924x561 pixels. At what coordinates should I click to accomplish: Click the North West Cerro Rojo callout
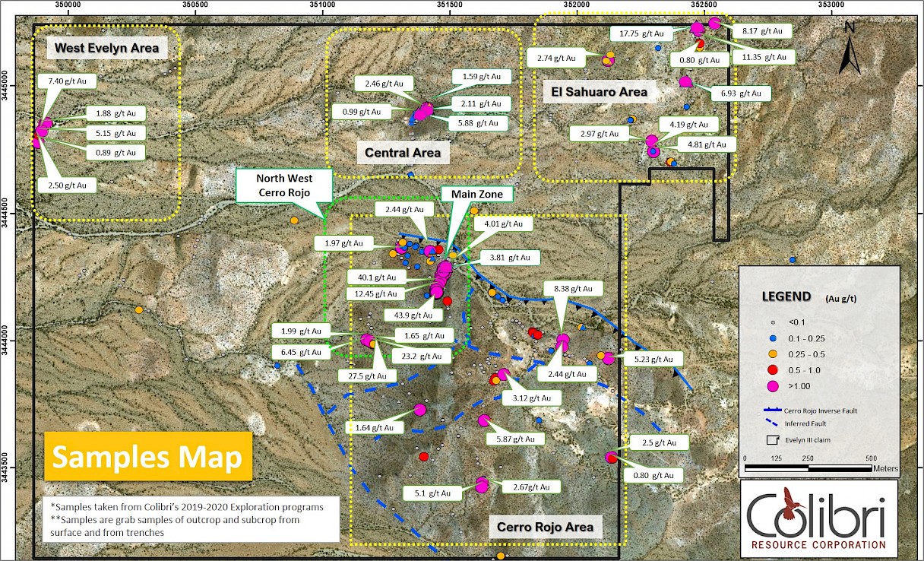point(283,185)
